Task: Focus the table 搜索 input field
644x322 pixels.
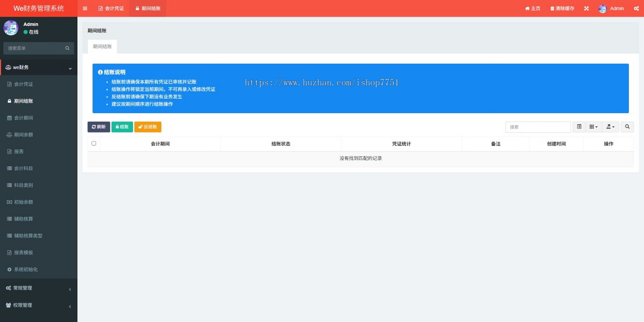Action: (538, 127)
